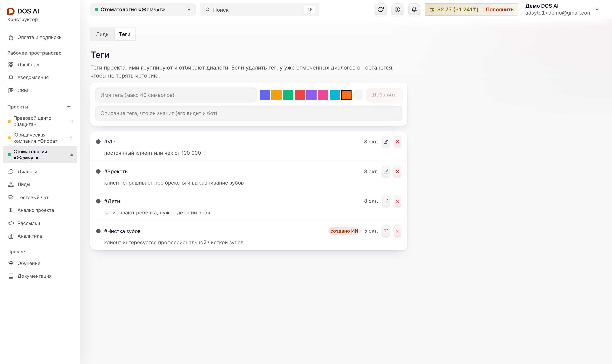Add a new project with the plus icon
The height and width of the screenshot is (364, 612).
point(69,107)
